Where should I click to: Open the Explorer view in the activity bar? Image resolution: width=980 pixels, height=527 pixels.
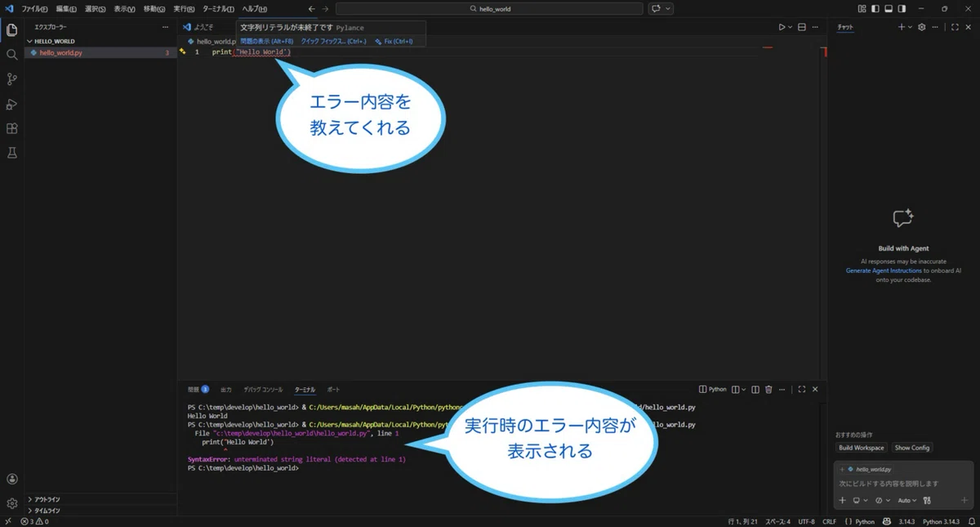11,30
